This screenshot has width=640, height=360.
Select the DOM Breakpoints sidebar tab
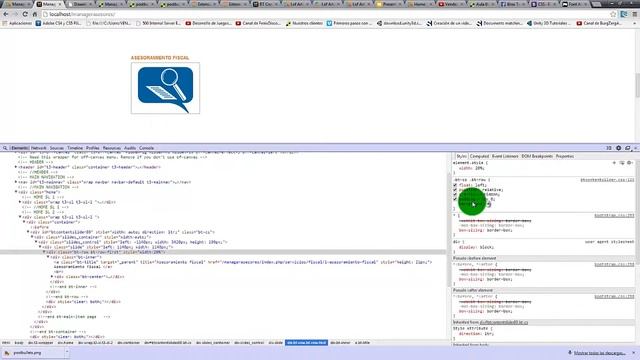coord(537,156)
